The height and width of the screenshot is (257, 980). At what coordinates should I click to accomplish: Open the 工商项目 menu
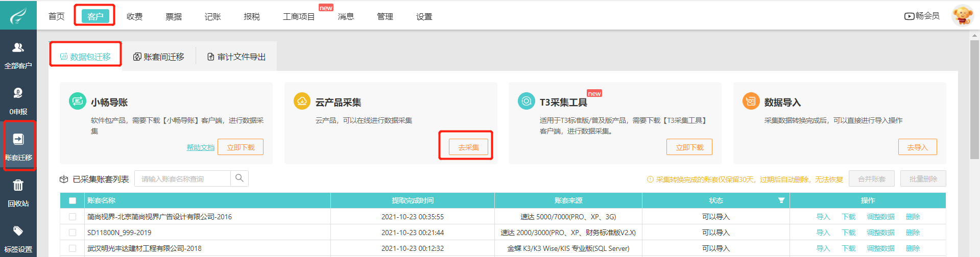point(299,16)
